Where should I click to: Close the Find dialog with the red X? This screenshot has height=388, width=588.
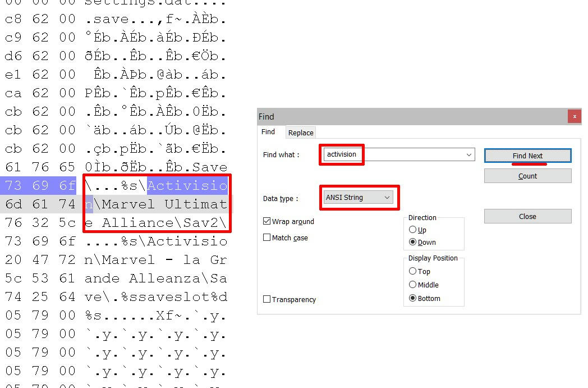[574, 117]
